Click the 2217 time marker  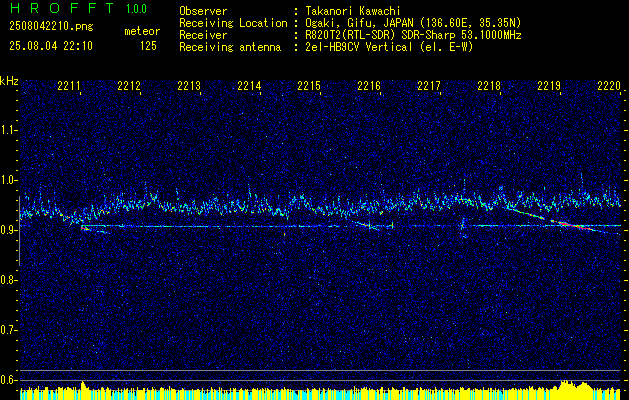[x=429, y=86]
